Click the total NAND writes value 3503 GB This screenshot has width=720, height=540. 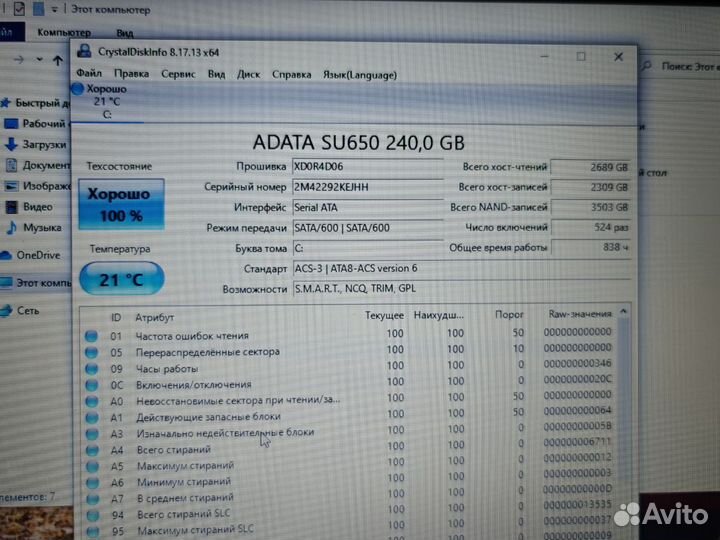click(x=591, y=208)
